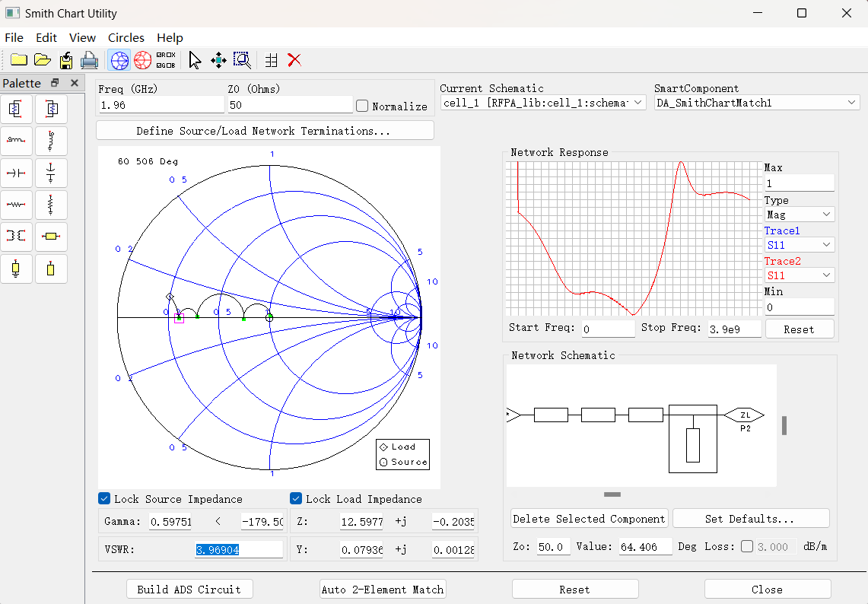Image resolution: width=868 pixels, height=604 pixels.
Task: Reset the Network Response plot
Action: [800, 329]
